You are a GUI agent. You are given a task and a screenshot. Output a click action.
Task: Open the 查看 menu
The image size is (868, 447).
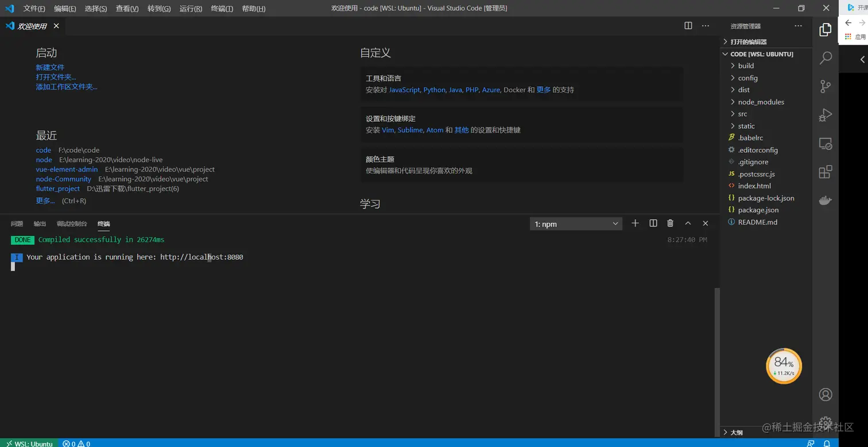pyautogui.click(x=127, y=9)
